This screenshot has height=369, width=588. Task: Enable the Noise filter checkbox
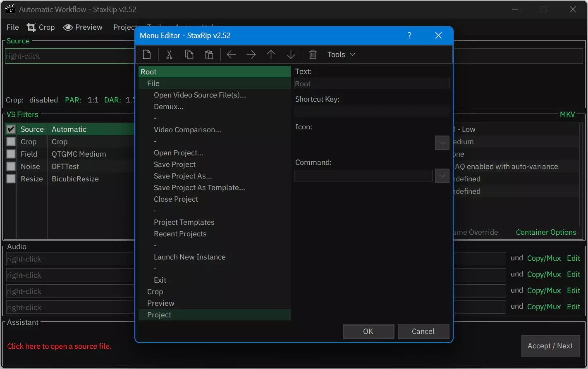(11, 167)
